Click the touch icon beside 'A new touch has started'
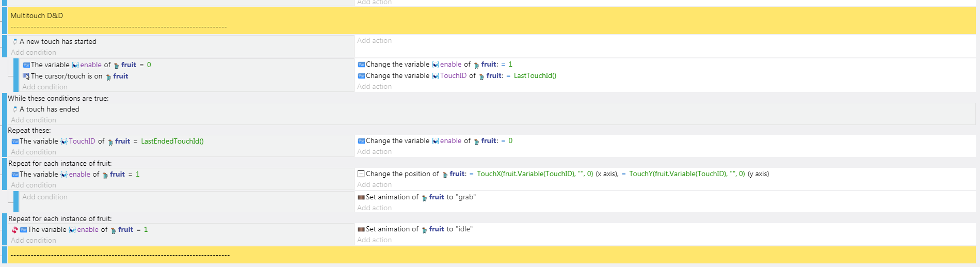This screenshot has height=267, width=980. (x=15, y=42)
